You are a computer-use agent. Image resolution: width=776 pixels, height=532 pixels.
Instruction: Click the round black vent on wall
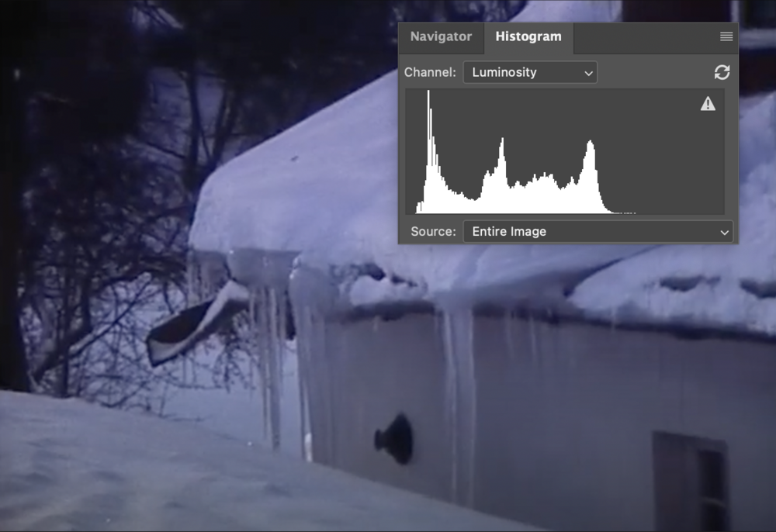point(395,438)
